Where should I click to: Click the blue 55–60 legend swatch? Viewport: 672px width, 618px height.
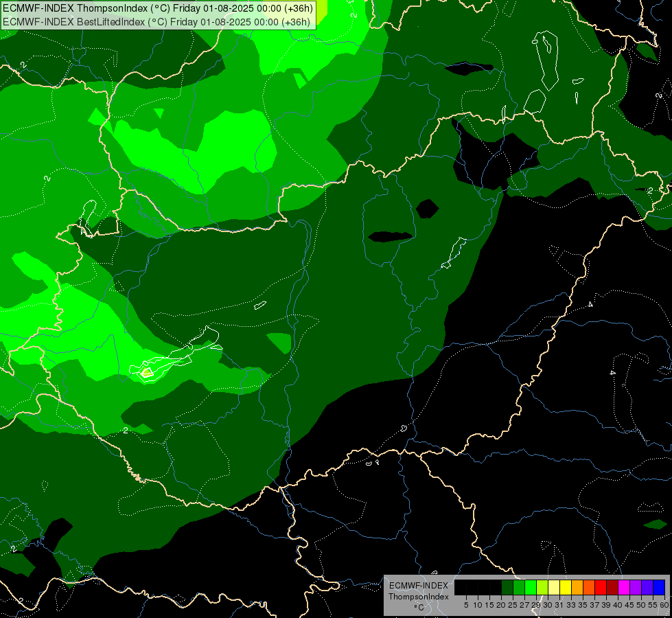659,587
